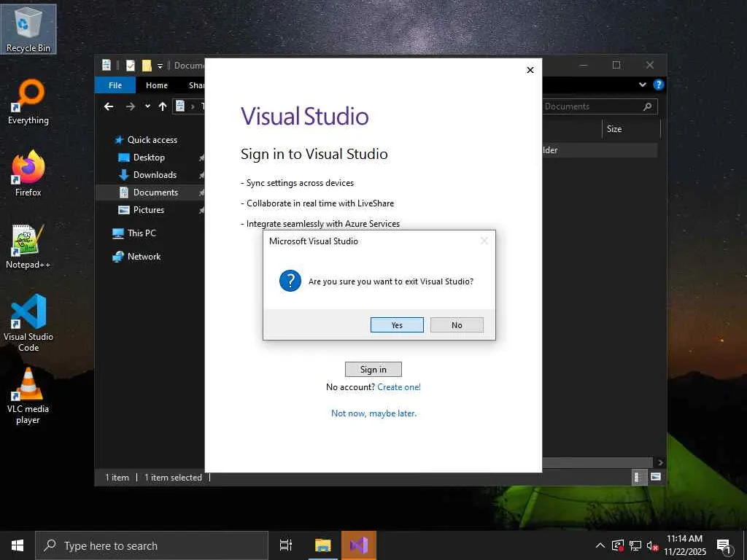Screen dimensions: 747x560
Task: Close the Microsoft Visual Studio exit dialog
Action: click(x=484, y=241)
